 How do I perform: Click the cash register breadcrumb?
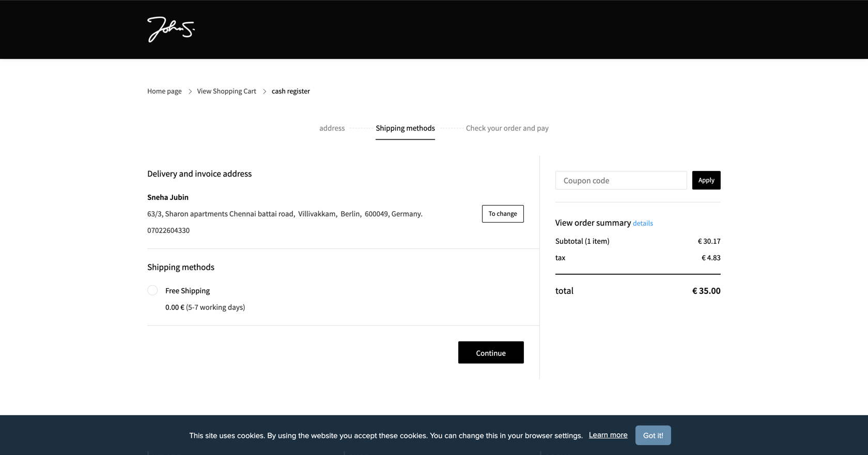[290, 91]
